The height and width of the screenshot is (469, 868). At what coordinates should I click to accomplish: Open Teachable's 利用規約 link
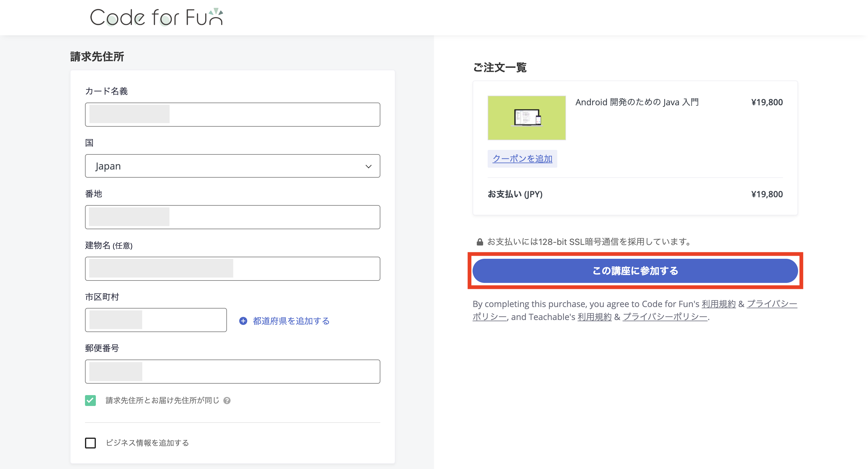(594, 317)
